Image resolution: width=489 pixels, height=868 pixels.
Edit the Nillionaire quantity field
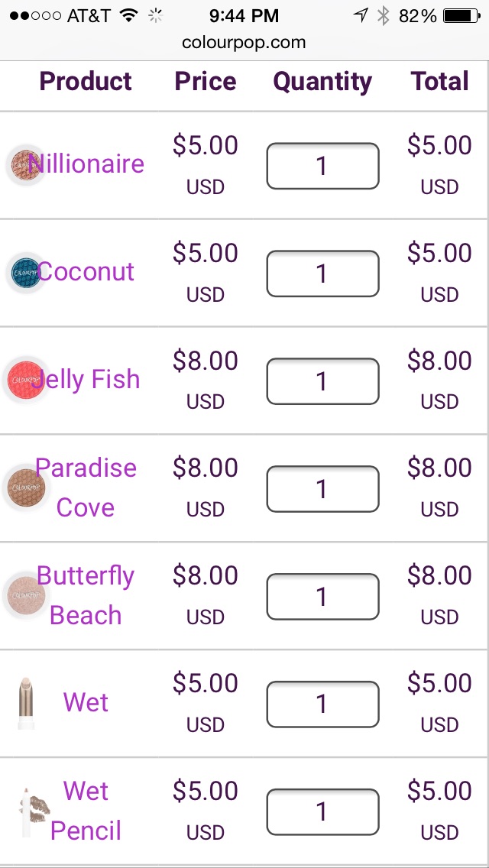tap(323, 166)
